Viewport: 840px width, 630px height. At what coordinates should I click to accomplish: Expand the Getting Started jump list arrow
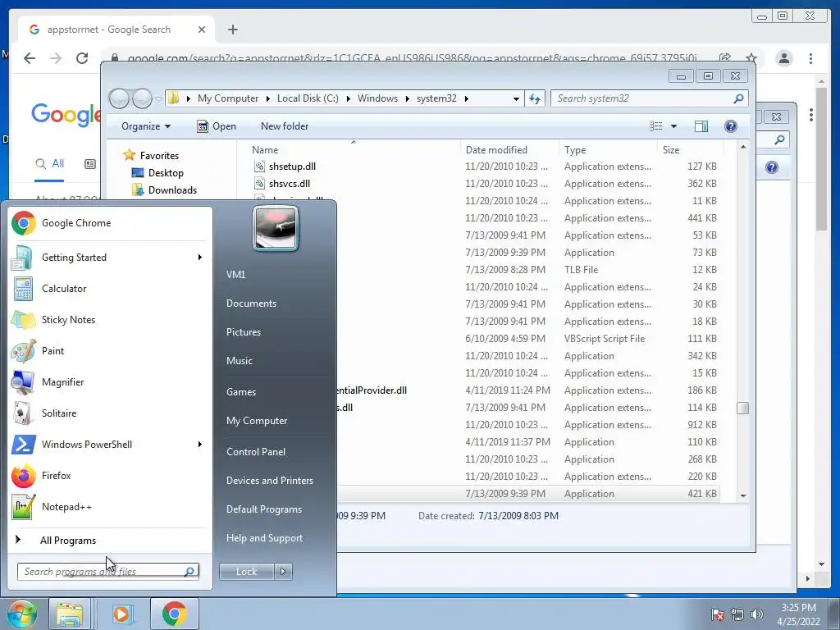coord(200,258)
